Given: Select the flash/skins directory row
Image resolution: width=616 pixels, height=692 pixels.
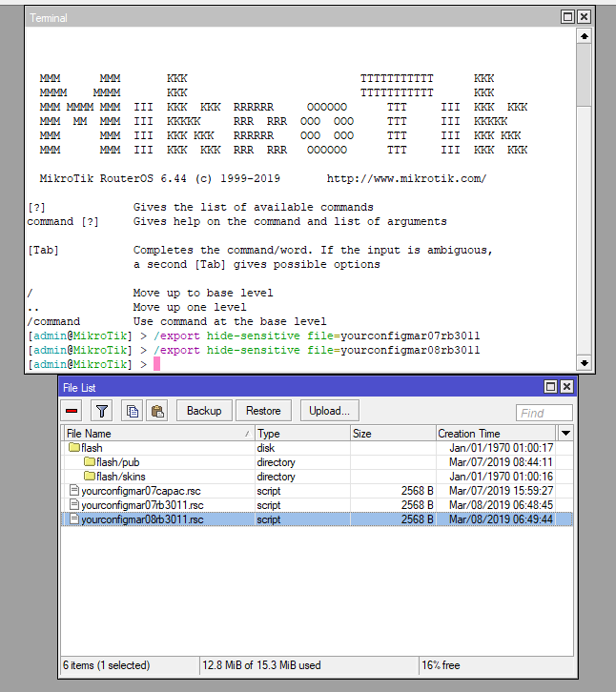Looking at the screenshot, I should (x=317, y=477).
